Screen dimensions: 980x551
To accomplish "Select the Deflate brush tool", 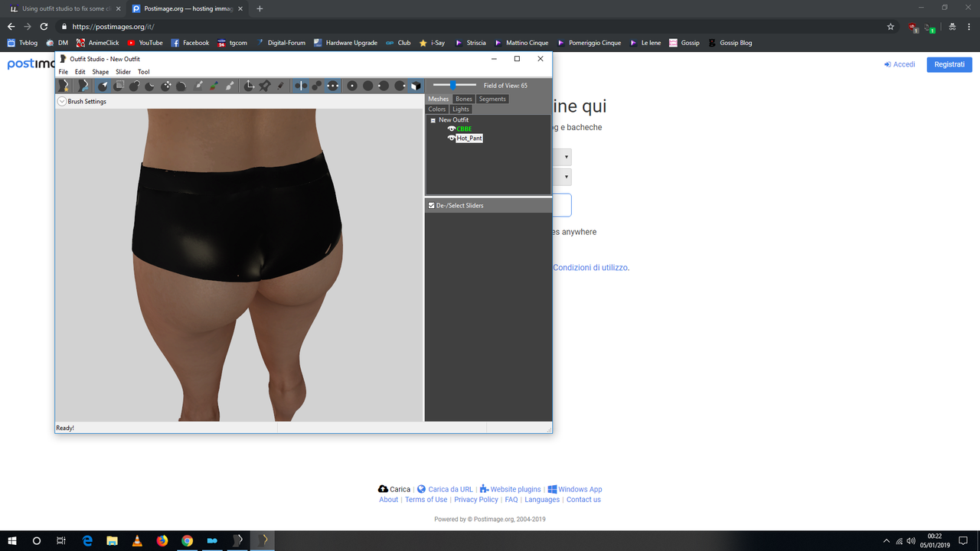I will (x=150, y=86).
